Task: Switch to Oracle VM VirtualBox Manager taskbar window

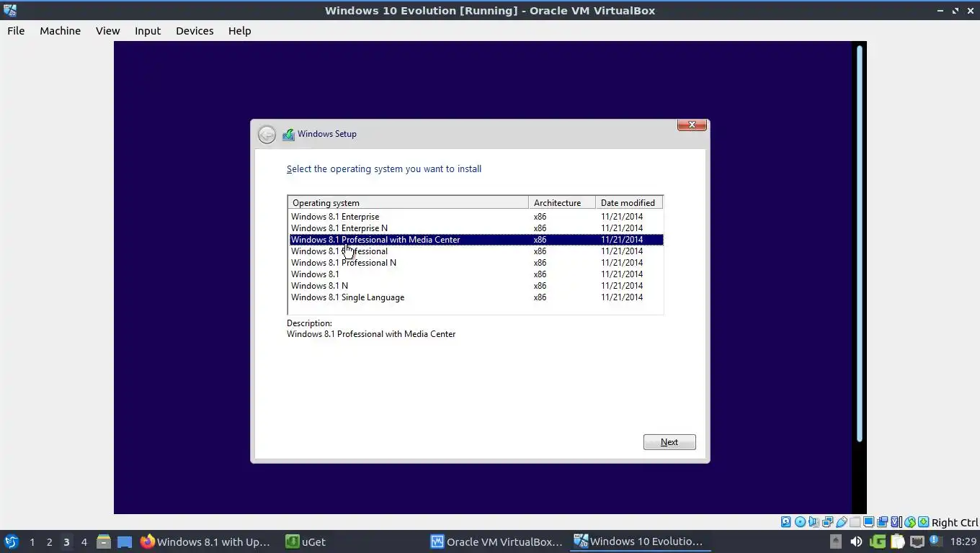Action: pyautogui.click(x=496, y=541)
